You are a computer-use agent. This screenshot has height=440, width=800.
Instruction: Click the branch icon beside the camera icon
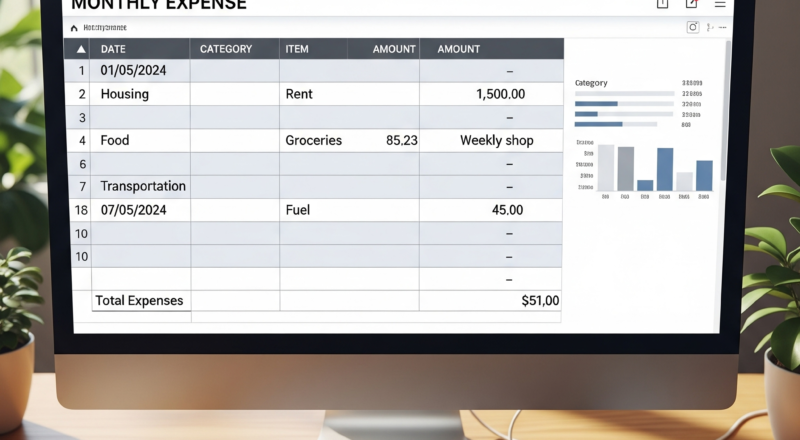(x=711, y=28)
